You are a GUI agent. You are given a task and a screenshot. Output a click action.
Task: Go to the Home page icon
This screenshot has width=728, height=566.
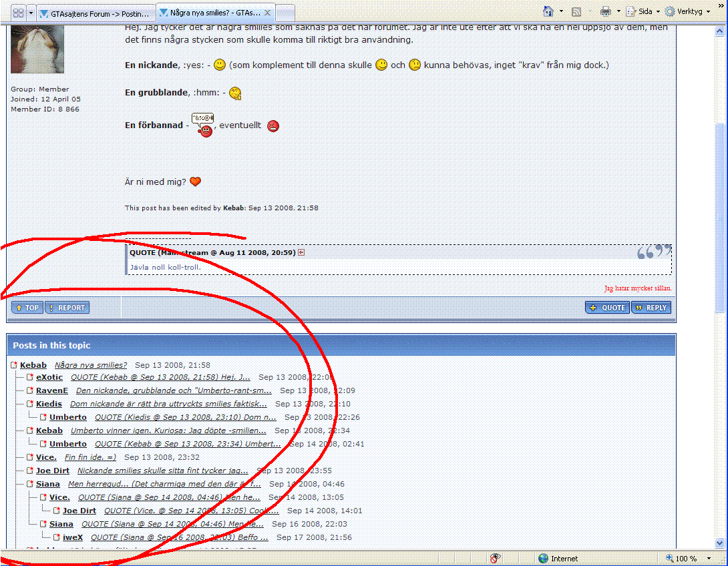[x=548, y=11]
